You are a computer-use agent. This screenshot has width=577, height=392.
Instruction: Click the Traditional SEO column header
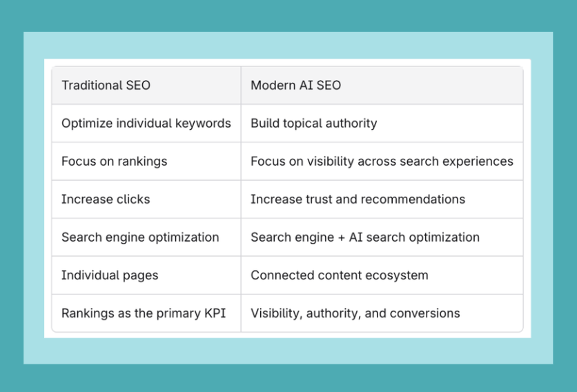tap(146, 86)
